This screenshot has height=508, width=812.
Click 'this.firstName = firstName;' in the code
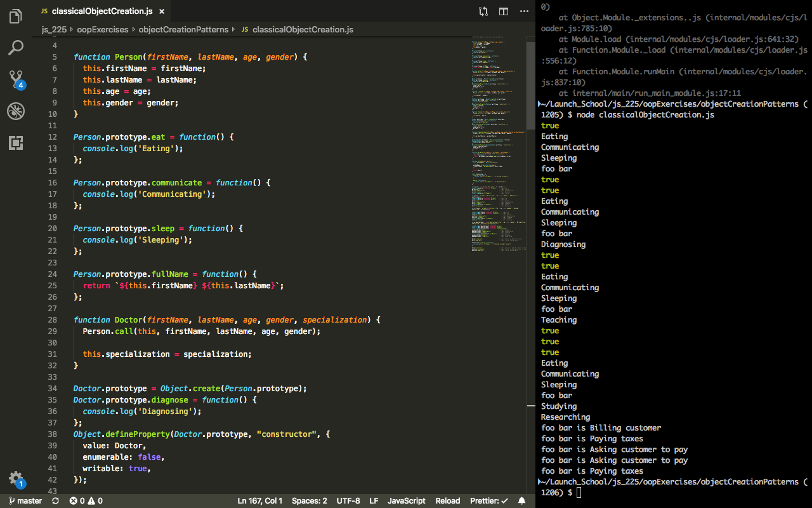tap(144, 69)
